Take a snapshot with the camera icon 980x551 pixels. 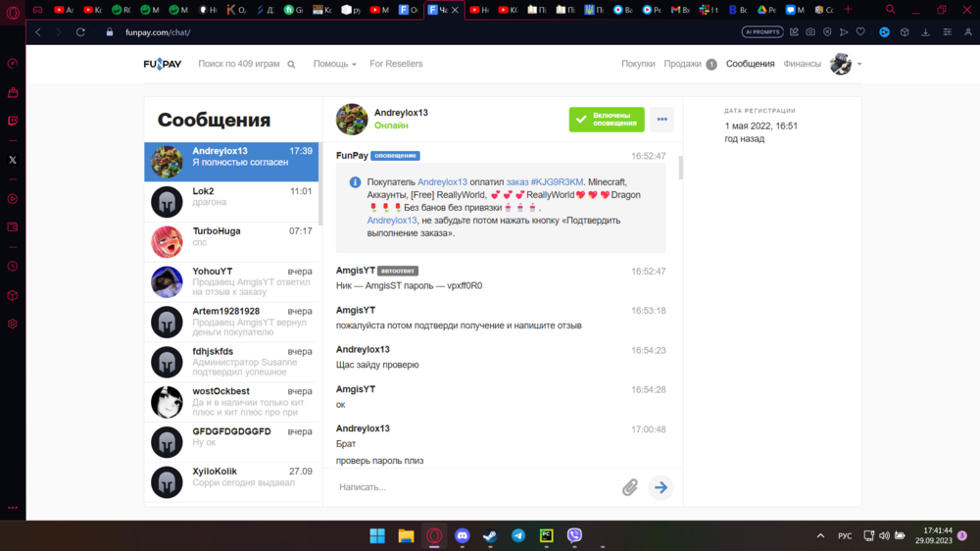[810, 32]
